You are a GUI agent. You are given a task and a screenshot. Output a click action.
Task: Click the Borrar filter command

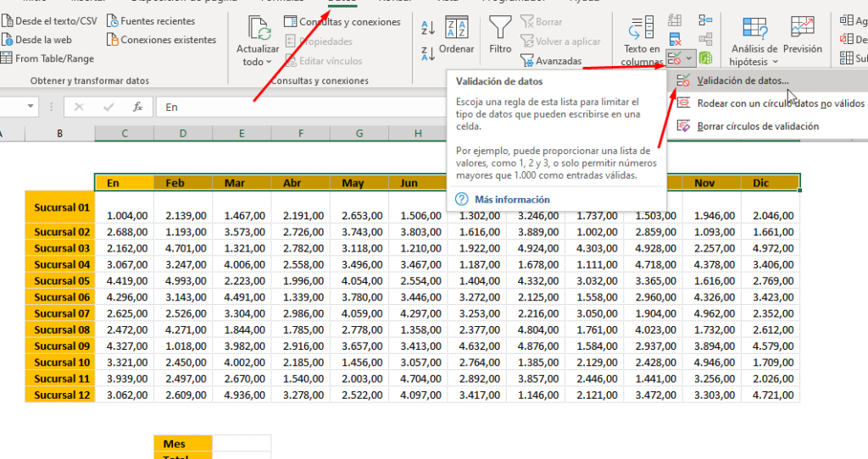542,21
